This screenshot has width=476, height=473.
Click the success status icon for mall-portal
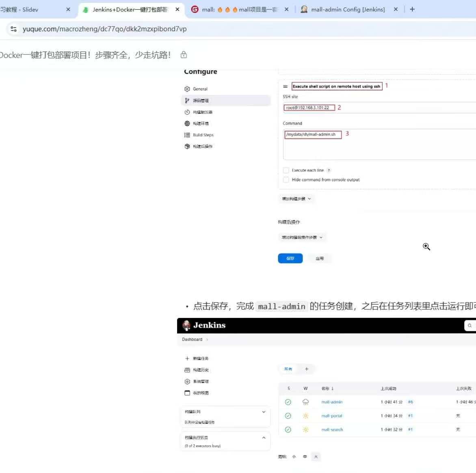(x=288, y=416)
